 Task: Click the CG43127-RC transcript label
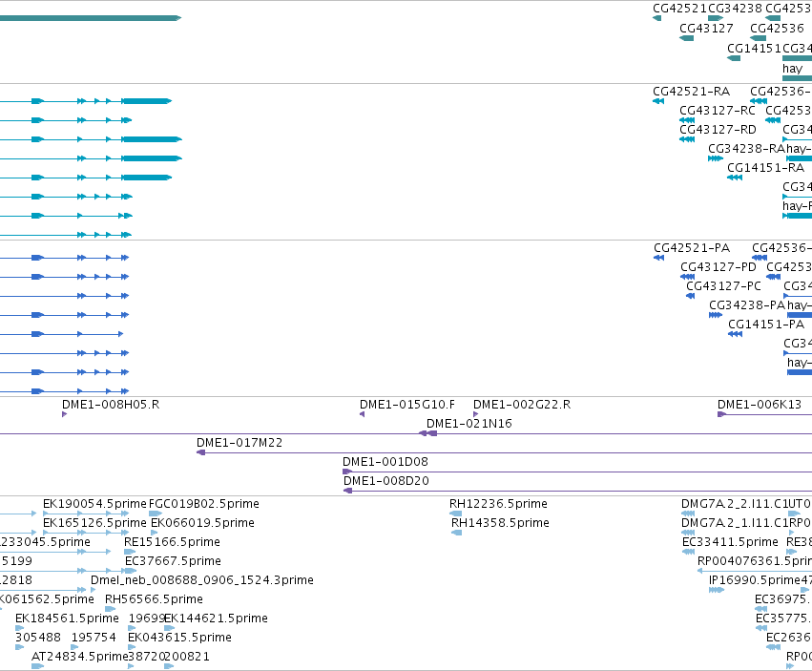click(718, 111)
